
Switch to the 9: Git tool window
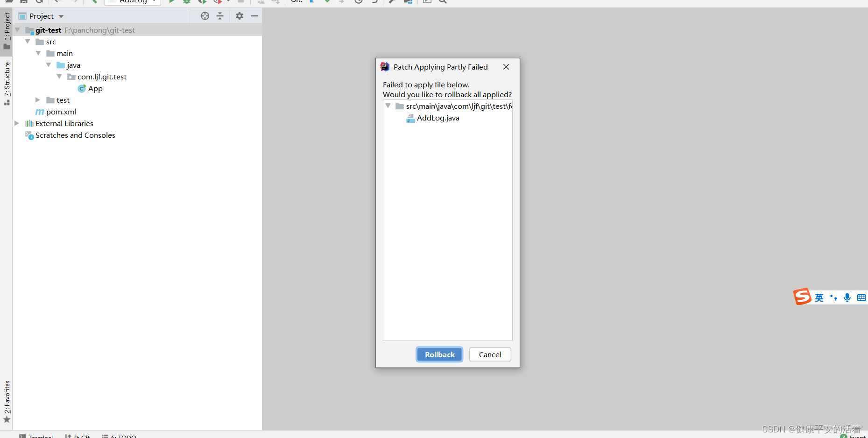[x=81, y=436]
